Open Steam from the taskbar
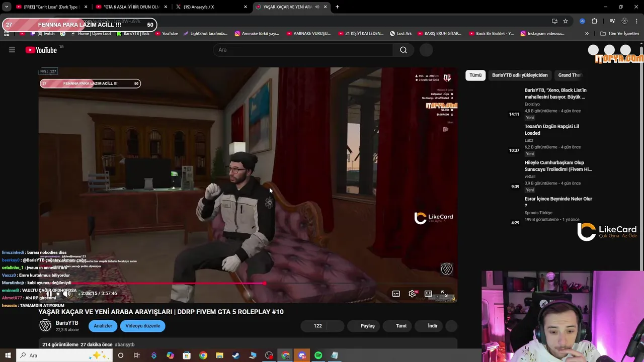 (x=235, y=355)
